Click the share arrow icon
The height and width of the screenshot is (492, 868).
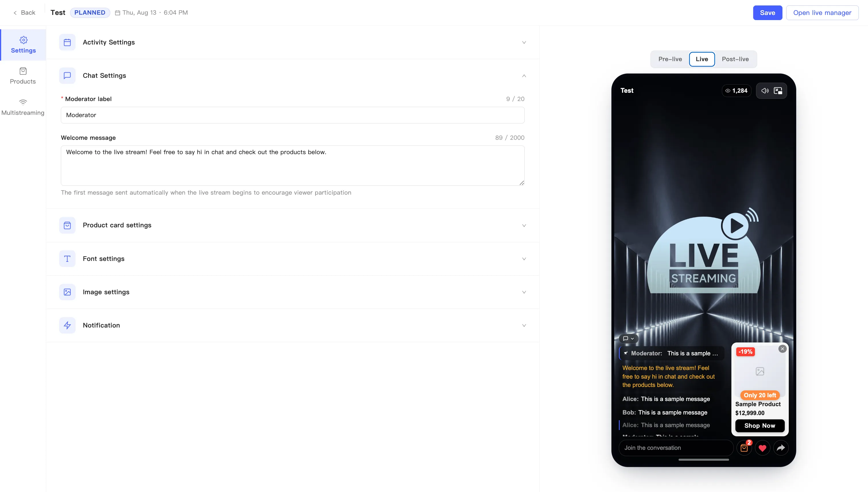click(x=780, y=448)
